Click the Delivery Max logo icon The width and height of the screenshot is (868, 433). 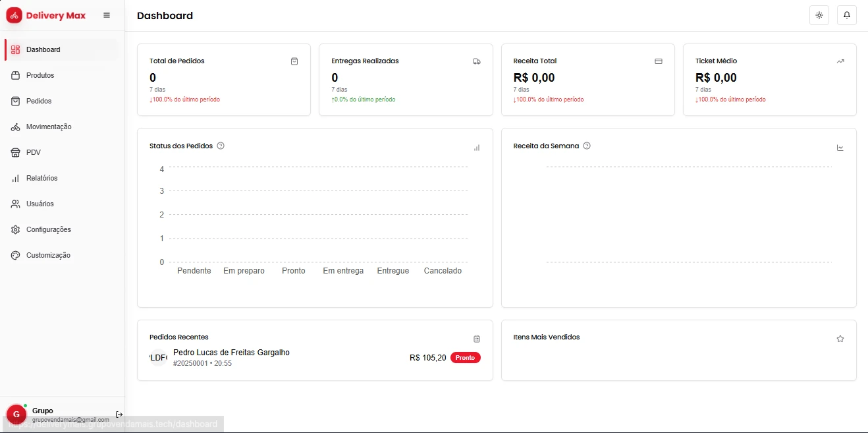[x=14, y=15]
